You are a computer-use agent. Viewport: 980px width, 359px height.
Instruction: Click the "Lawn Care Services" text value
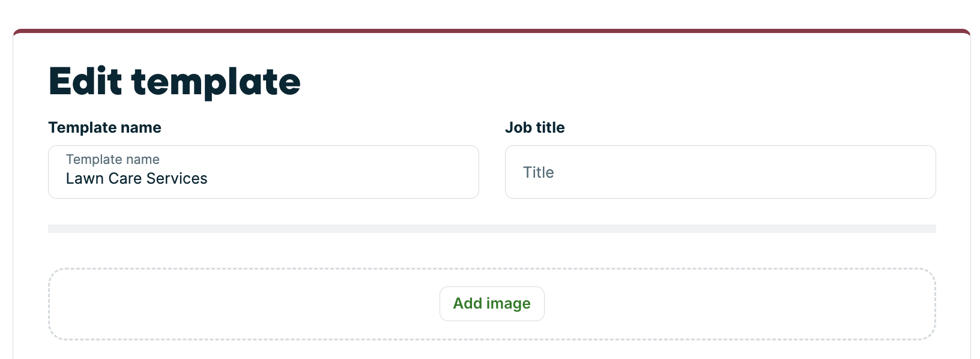tap(136, 179)
